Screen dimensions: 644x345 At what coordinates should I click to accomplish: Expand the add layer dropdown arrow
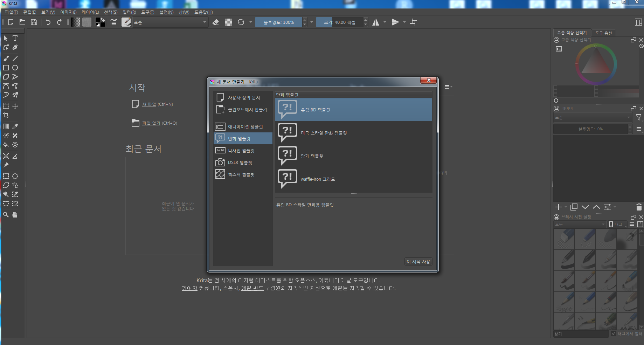(566, 207)
